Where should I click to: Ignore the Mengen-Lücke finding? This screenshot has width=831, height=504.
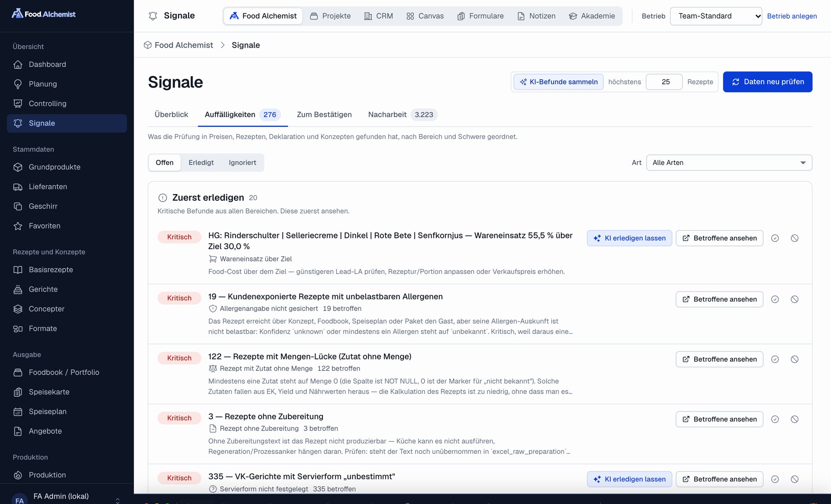point(795,359)
